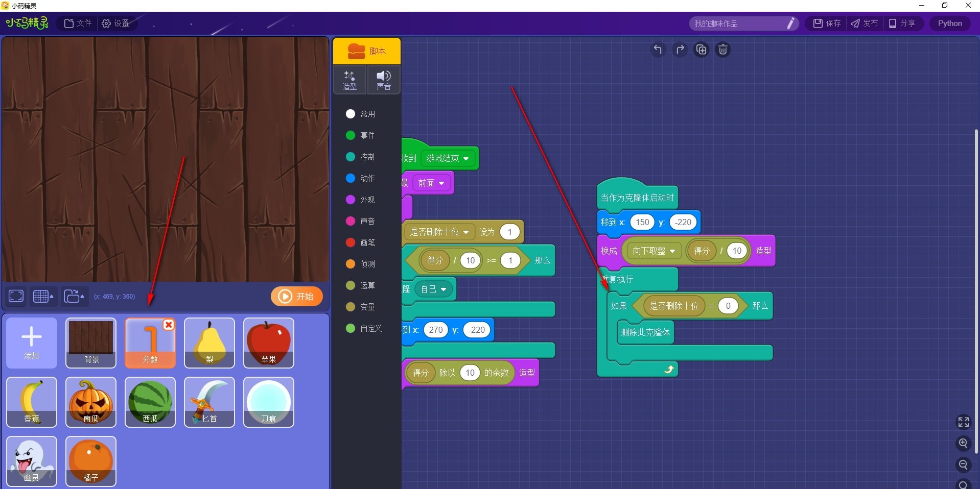Screen dimensions: 980x489
Task: Click the 开始 start button
Action: tap(296, 297)
